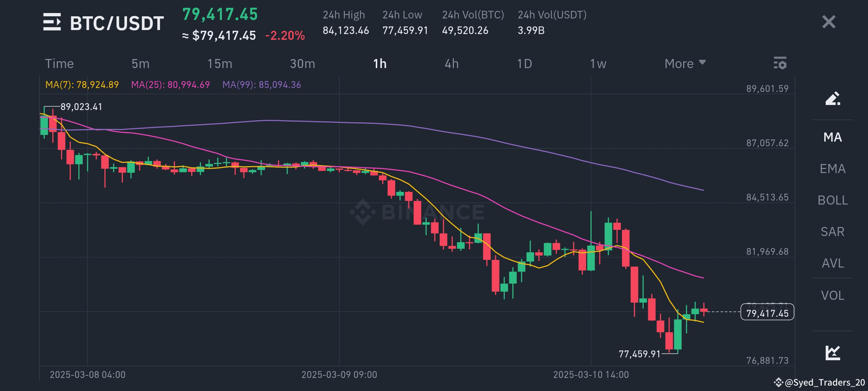Toggle the BOLL indicator

[833, 200]
